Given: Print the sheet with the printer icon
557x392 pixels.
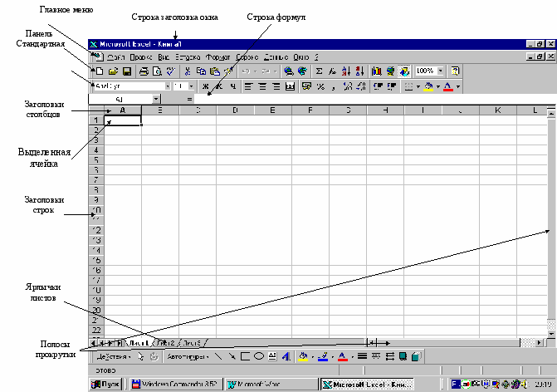Looking at the screenshot, I should coord(144,71).
